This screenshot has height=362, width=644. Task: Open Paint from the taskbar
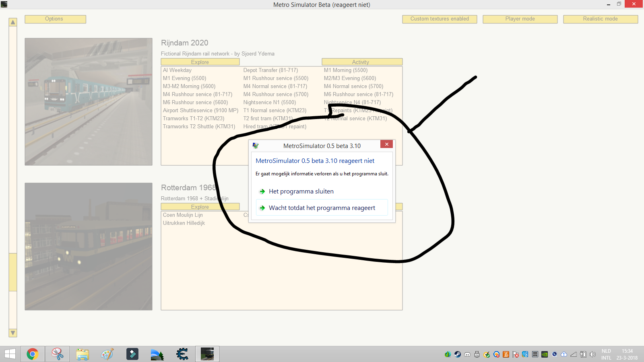[107, 354]
